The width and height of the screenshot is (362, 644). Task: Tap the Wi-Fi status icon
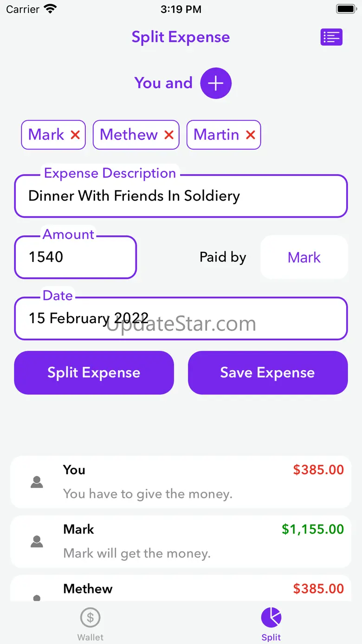click(50, 9)
